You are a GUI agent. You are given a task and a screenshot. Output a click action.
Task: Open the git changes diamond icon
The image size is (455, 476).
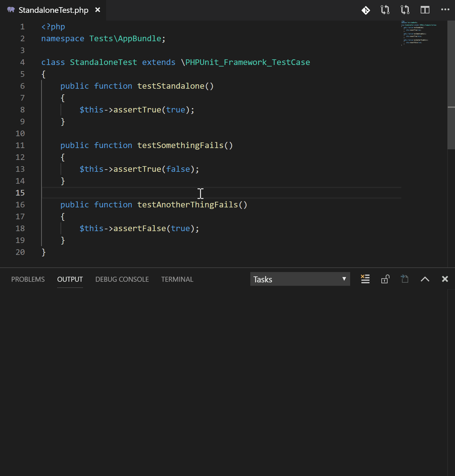[366, 10]
